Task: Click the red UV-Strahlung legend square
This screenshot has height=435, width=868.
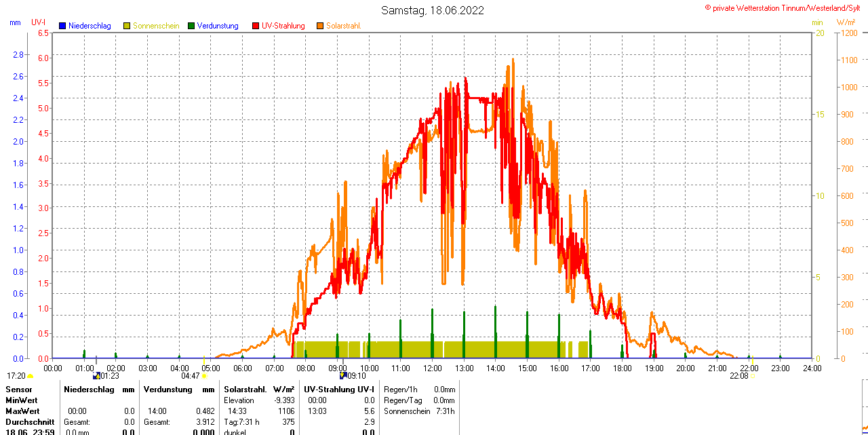Action: [x=256, y=26]
